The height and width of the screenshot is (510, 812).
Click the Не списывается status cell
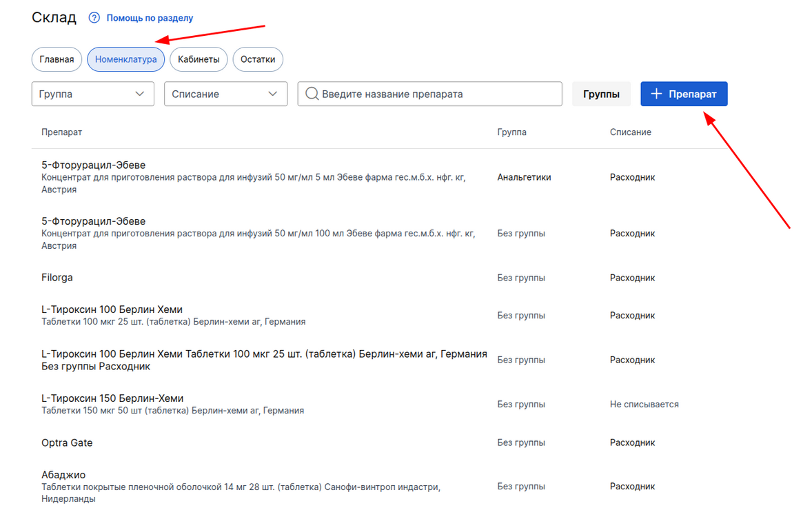point(644,405)
